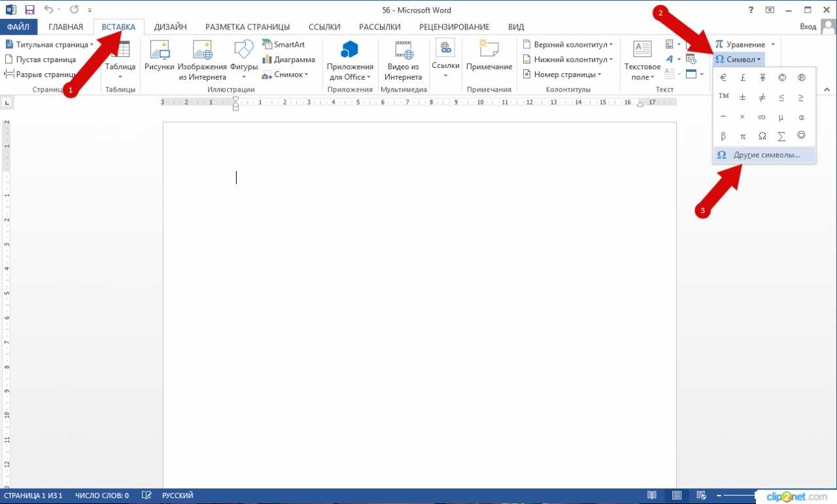The image size is (837, 504).
Task: Insert the multiplication × symbol
Action: click(x=743, y=117)
